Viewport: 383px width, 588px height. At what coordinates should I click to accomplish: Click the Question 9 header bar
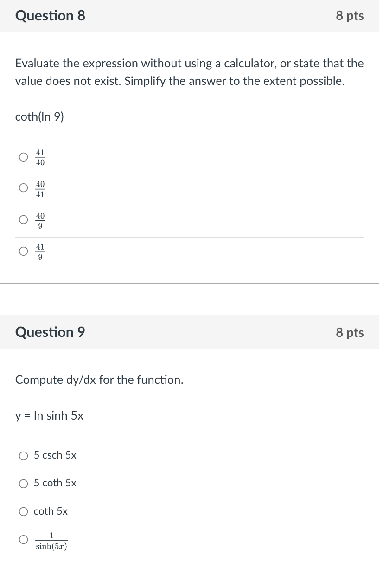click(x=191, y=332)
